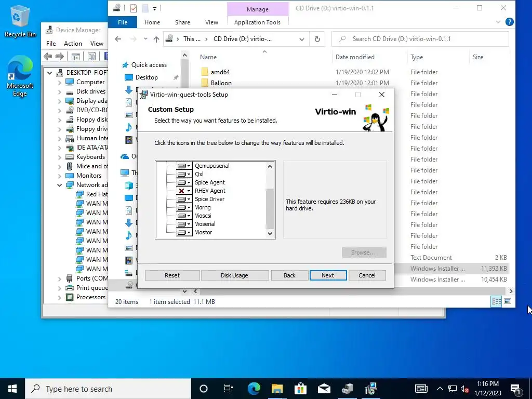Screen dimensions: 532x399
Task: Click the Reset button in setup
Action: pos(172,275)
